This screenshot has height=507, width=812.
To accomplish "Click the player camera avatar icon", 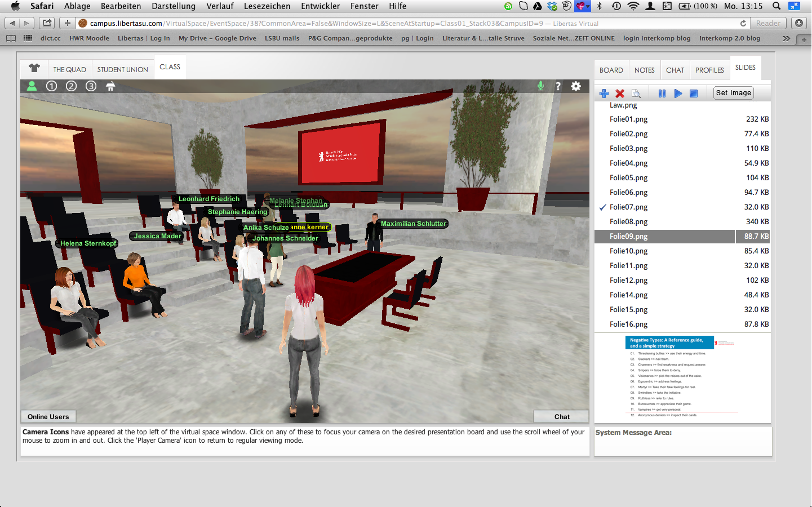I will point(32,86).
